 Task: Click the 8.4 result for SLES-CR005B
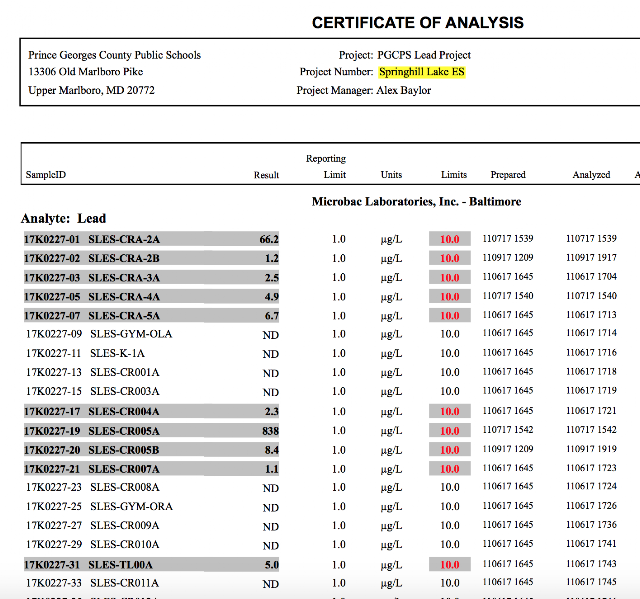pos(271,450)
